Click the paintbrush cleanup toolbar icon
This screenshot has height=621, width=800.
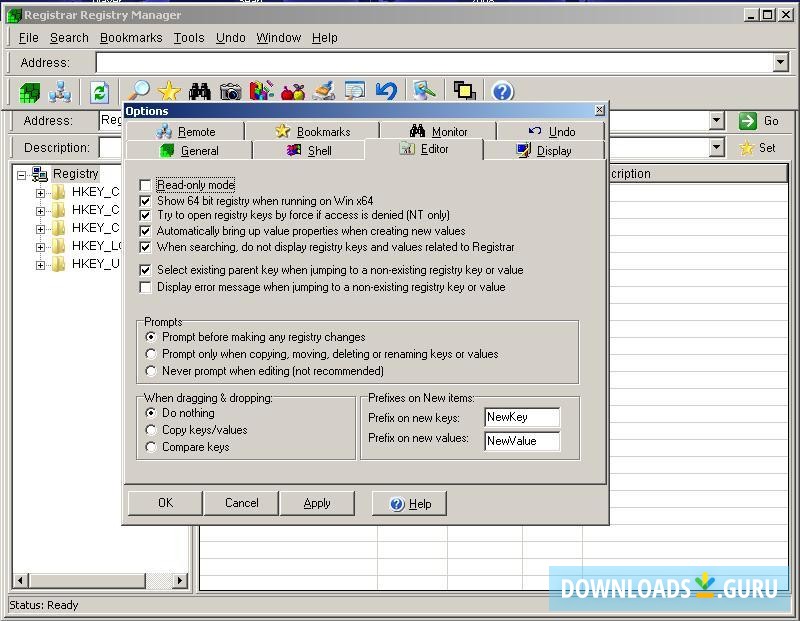pyautogui.click(x=324, y=91)
